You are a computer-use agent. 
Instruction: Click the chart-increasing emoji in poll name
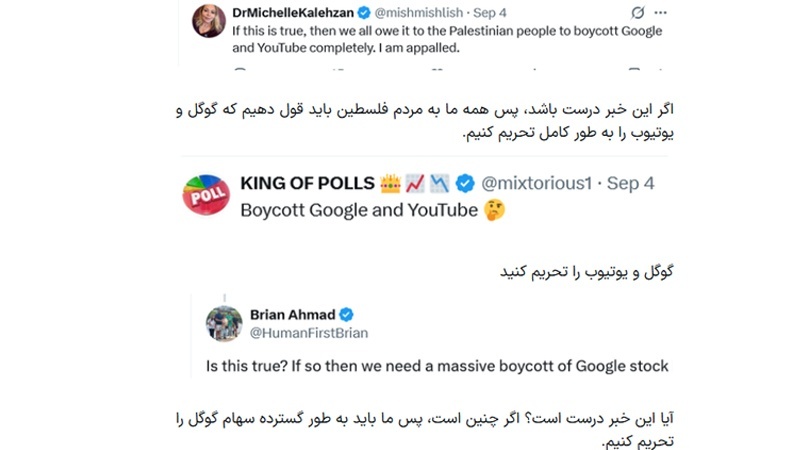[x=415, y=183]
